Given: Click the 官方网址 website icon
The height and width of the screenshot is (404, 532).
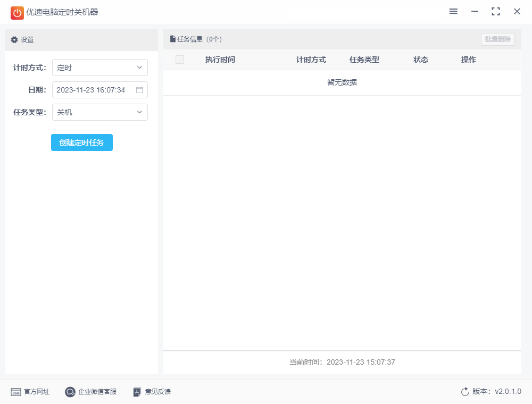Looking at the screenshot, I should coord(15,392).
